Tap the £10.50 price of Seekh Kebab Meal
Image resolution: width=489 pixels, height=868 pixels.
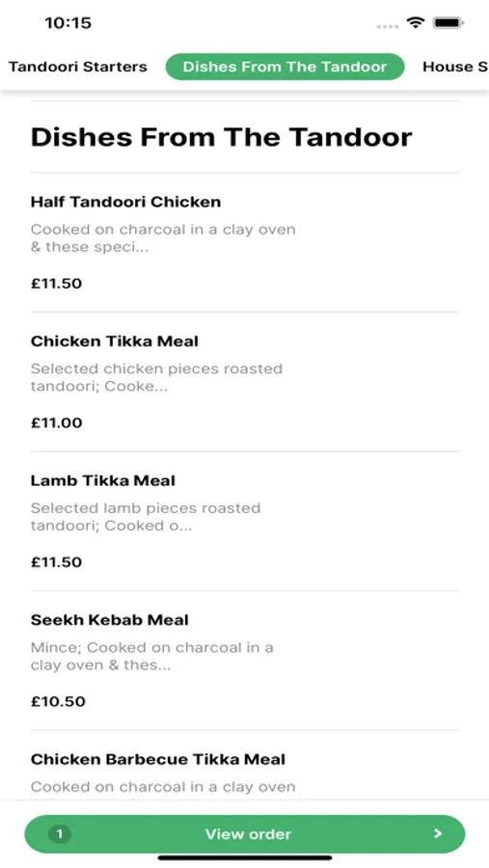(x=58, y=702)
